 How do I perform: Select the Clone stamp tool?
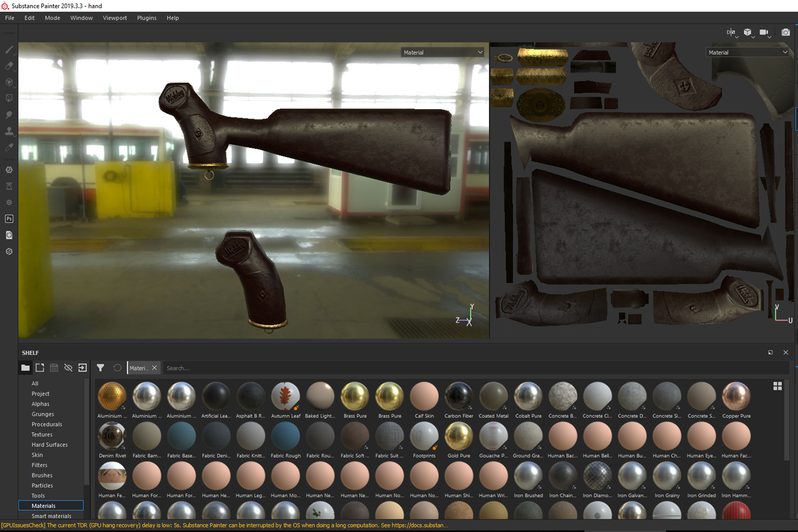tap(9, 131)
